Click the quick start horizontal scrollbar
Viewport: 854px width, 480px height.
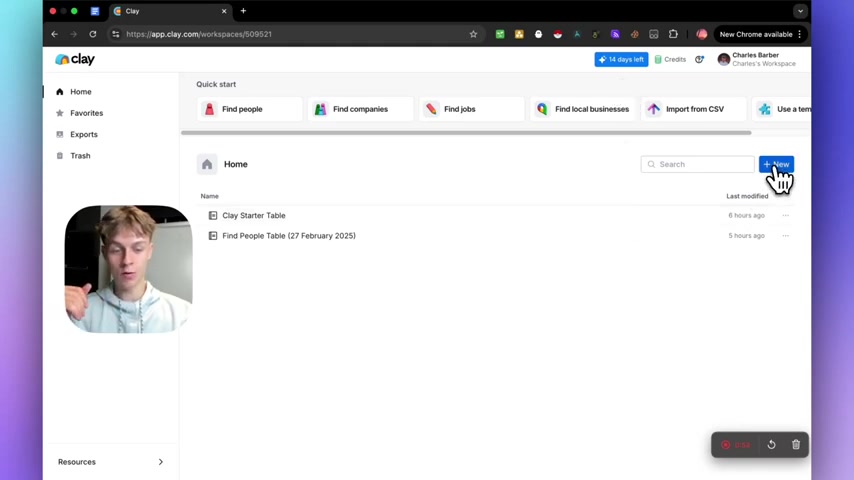pos(466,132)
